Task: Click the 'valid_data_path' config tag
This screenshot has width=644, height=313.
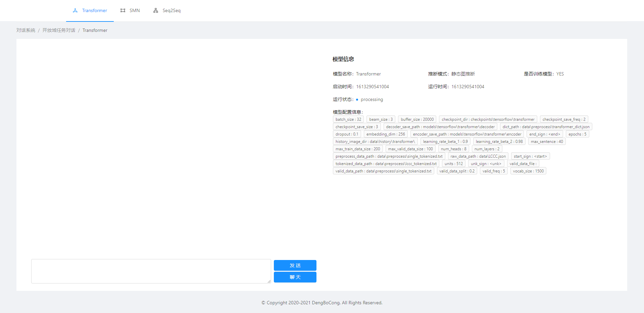Action: tap(384, 171)
